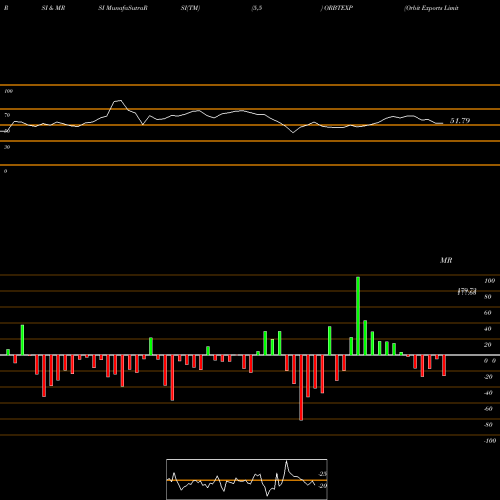Click the 70 level on RSI axis

coord(7,115)
